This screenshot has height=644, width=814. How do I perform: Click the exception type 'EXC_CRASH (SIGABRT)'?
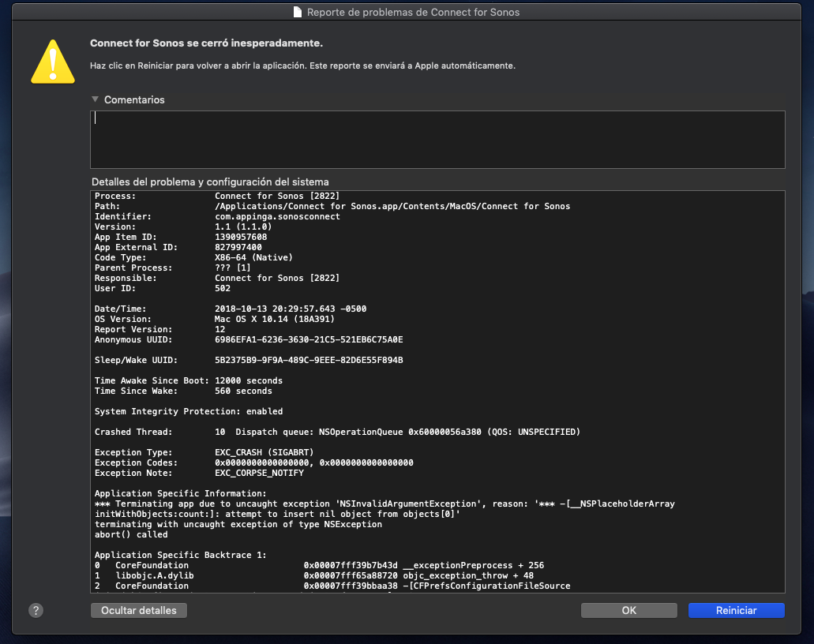pos(264,452)
